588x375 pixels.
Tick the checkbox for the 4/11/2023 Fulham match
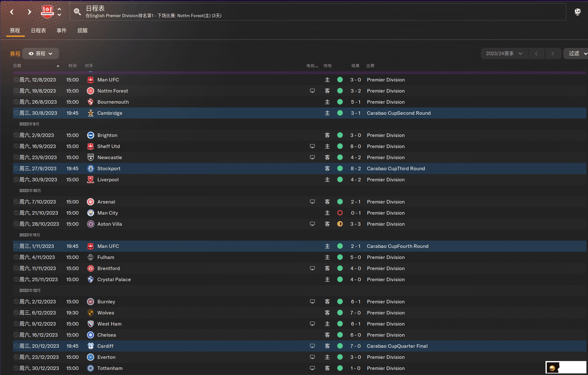pos(16,257)
